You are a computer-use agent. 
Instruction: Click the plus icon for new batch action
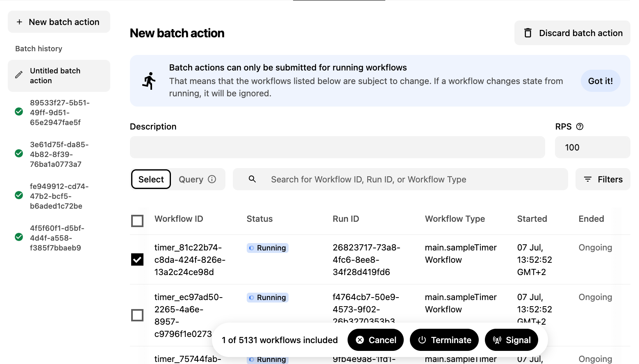[19, 22]
